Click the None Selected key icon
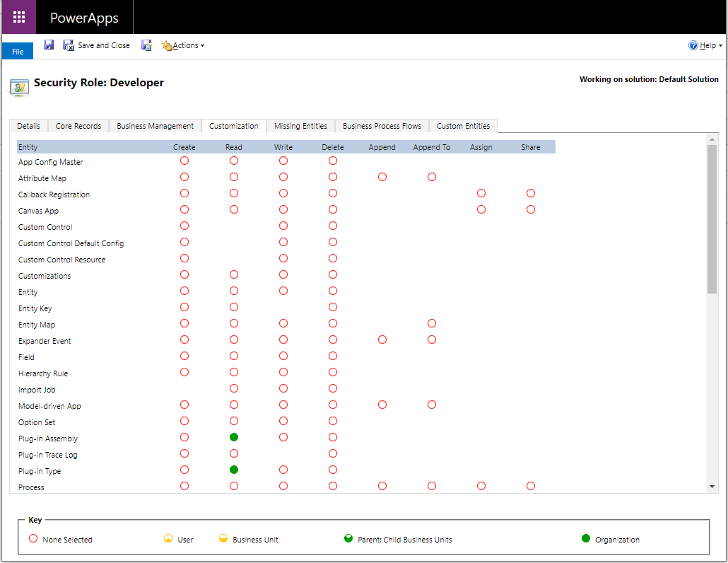The height and width of the screenshot is (563, 728). point(33,538)
